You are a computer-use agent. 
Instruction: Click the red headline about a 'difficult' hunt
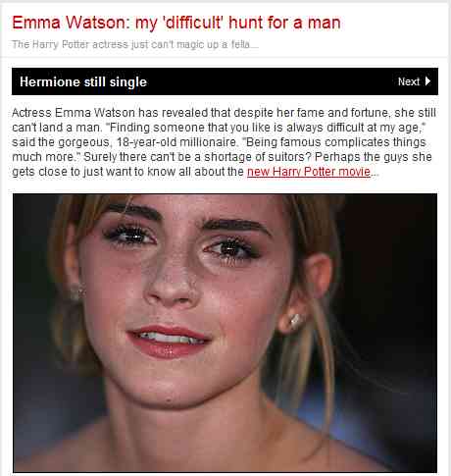click(176, 23)
